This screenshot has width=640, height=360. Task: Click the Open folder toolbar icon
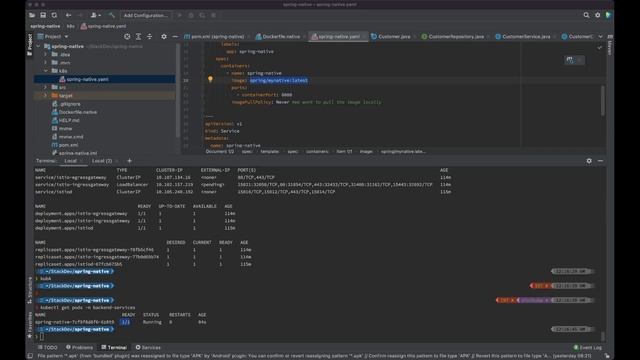click(32, 15)
